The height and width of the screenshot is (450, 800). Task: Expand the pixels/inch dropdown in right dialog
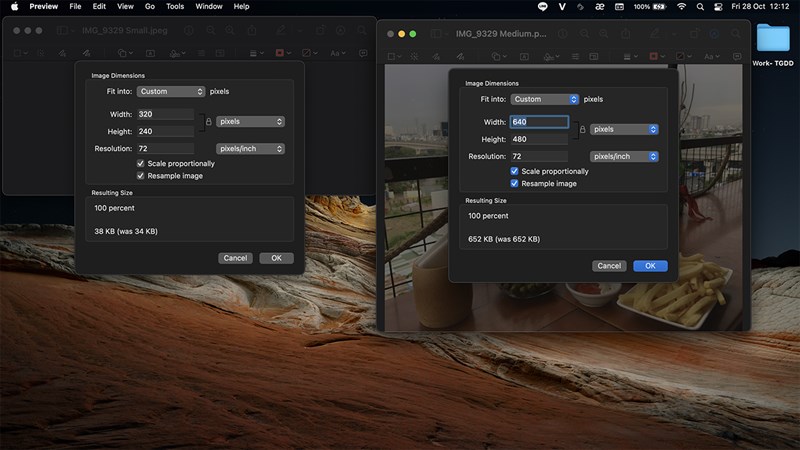pos(624,156)
